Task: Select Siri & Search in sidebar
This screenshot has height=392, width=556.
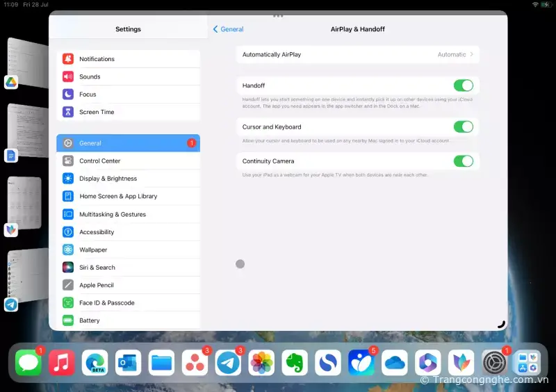Action: 97,268
